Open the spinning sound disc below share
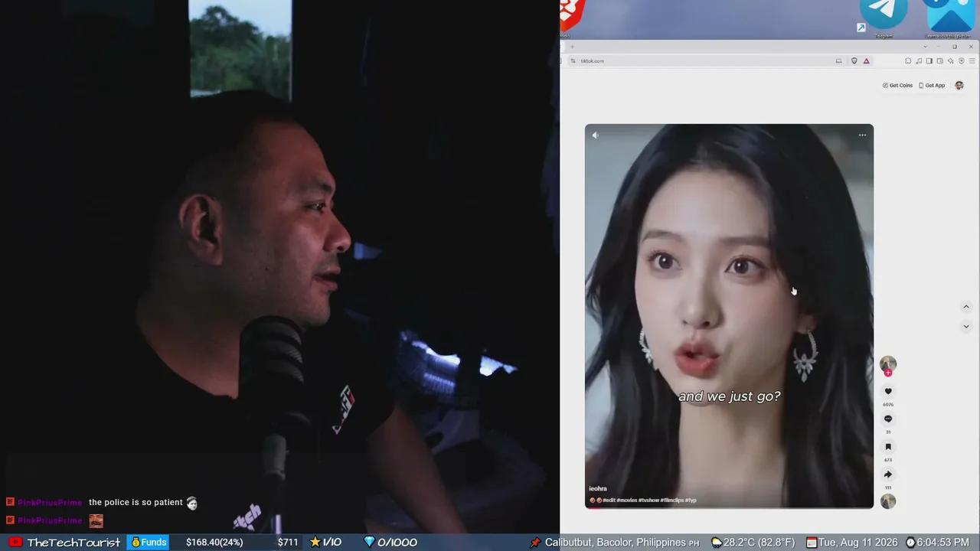 [888, 501]
